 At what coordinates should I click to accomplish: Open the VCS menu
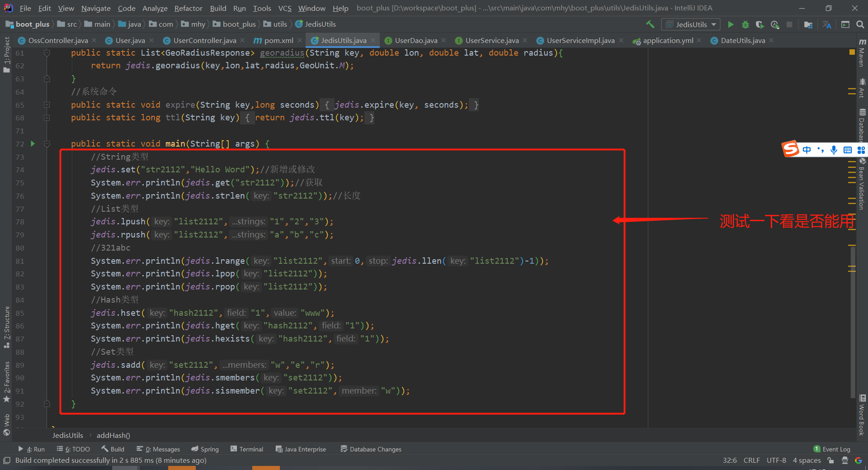coord(285,8)
